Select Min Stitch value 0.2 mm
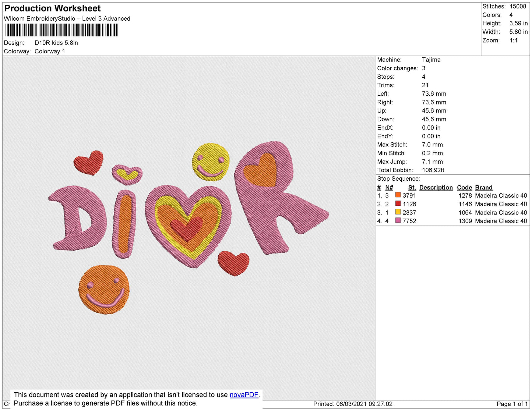The width and height of the screenshot is (532, 411). (432, 153)
